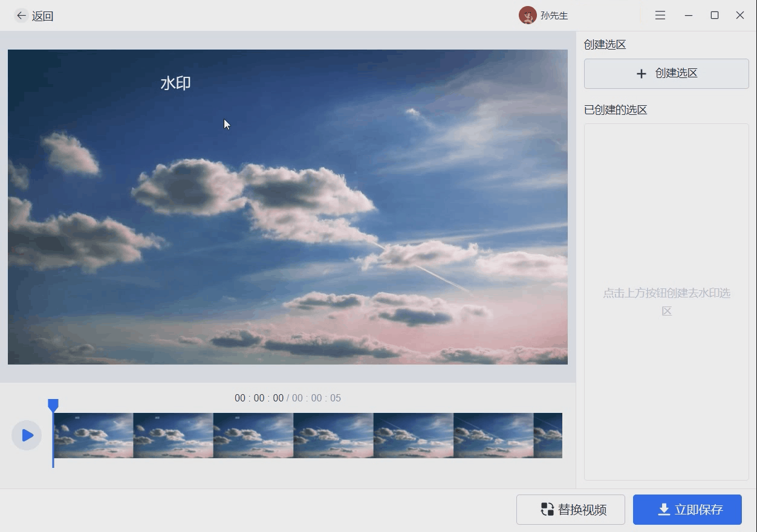
Task: Click the current timecode 00:00:00
Action: click(x=259, y=398)
